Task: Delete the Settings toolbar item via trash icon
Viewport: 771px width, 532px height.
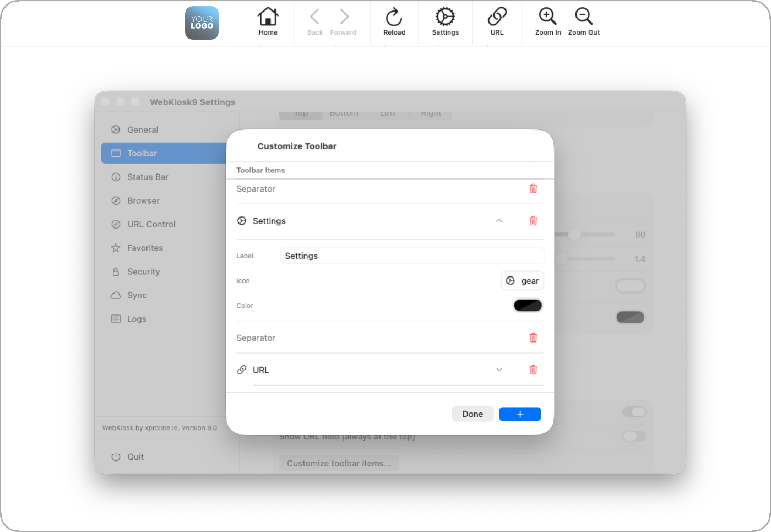Action: pos(533,221)
